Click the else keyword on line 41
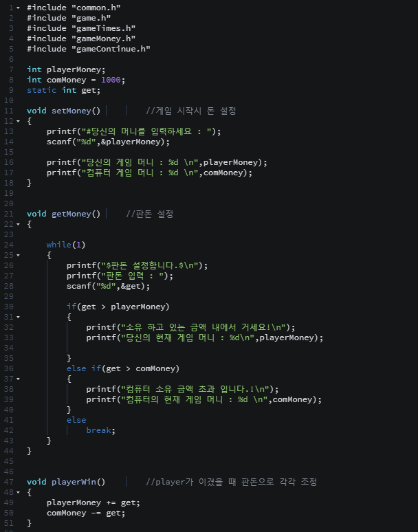 [x=76, y=420]
